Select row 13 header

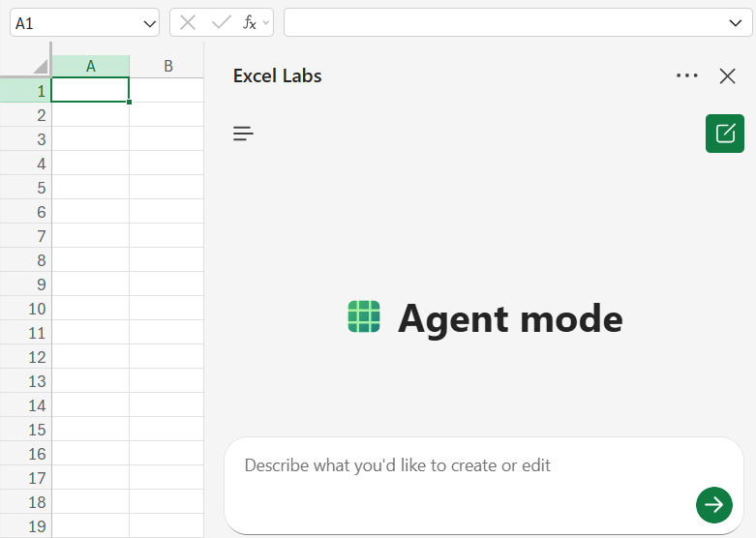(25, 381)
